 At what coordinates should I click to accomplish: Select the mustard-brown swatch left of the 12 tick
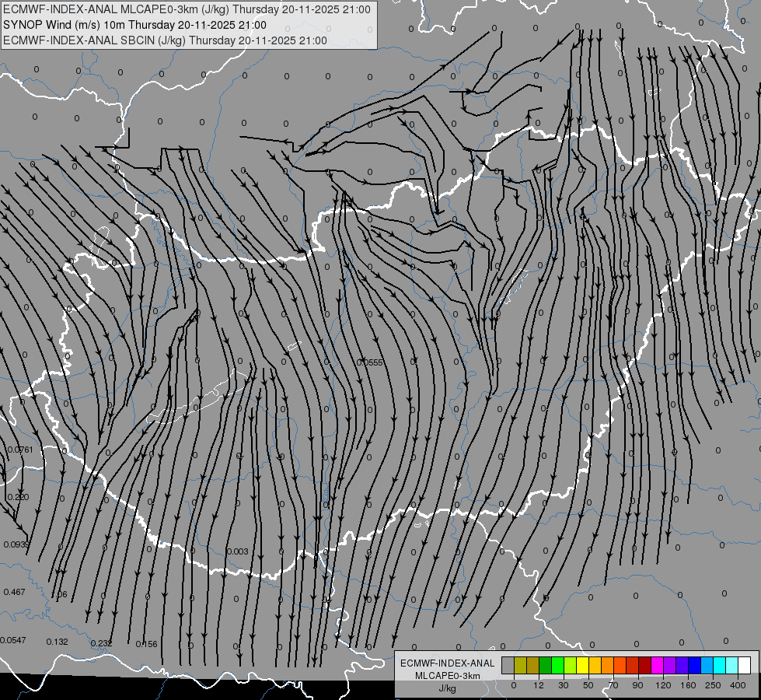533,665
